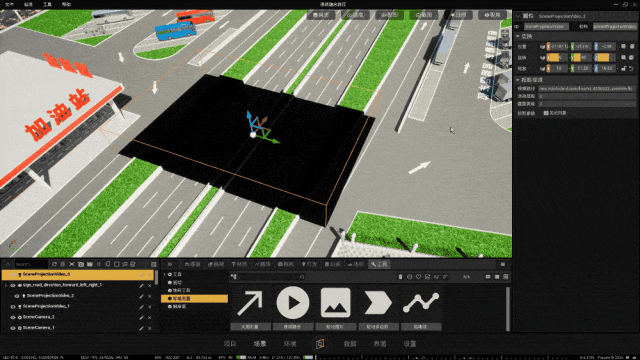The height and width of the screenshot is (360, 640).
Task: Click the asset list vertical scrollbar
Action: tap(508, 309)
